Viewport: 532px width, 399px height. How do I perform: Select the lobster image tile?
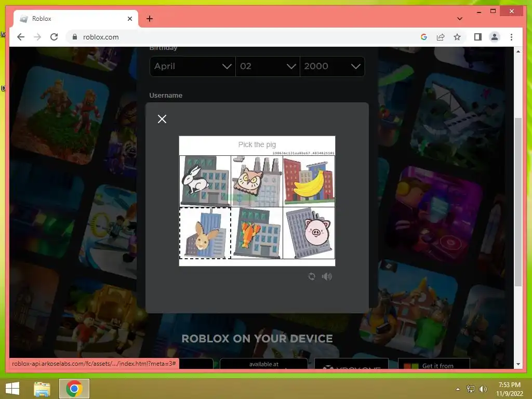[x=257, y=233]
